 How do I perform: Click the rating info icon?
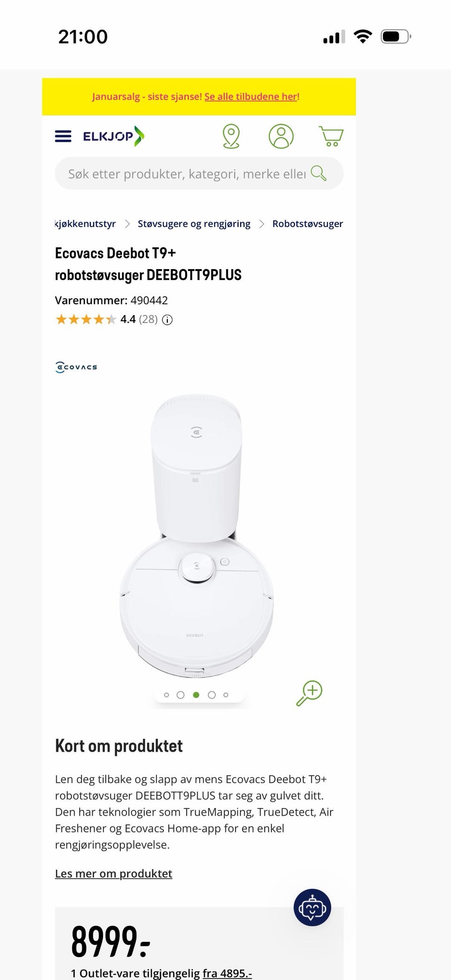167,320
